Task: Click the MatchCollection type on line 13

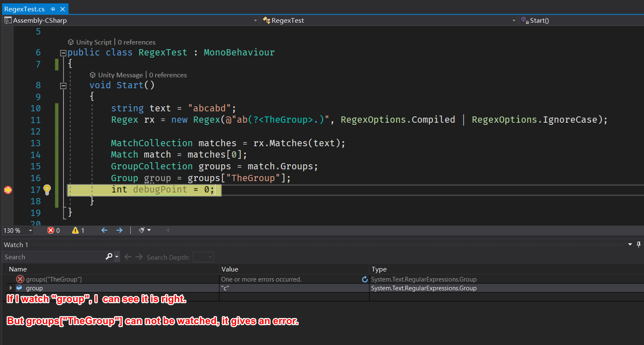Action: tap(152, 143)
